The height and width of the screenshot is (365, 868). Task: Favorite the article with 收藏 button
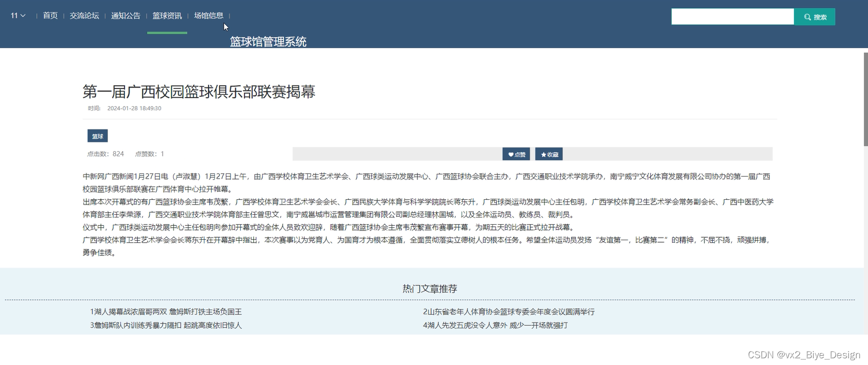pos(549,154)
